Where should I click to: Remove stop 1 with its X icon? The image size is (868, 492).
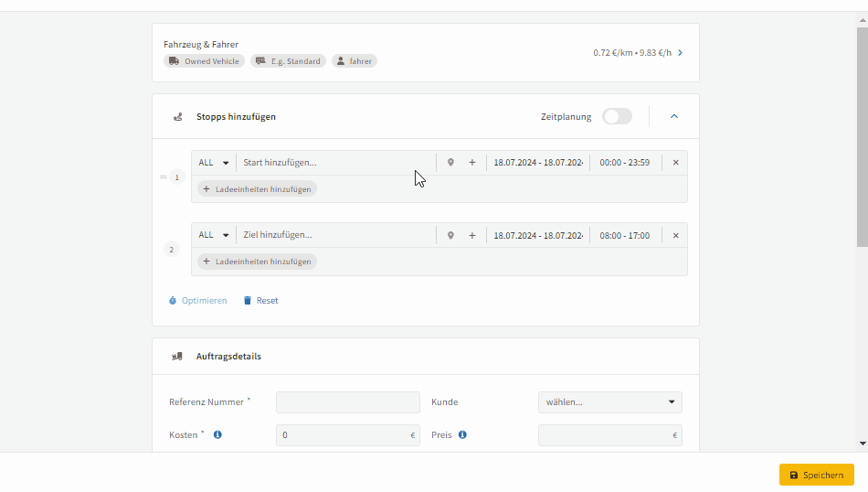675,163
